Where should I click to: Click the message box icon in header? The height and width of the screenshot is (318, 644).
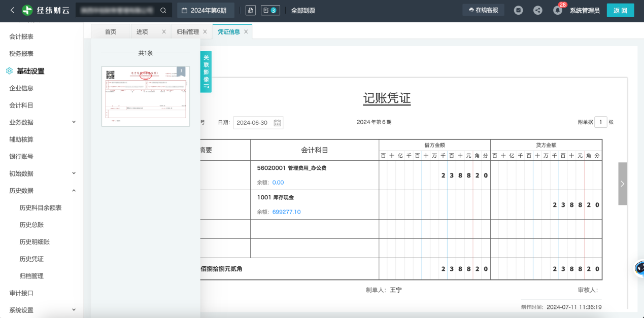tap(518, 10)
